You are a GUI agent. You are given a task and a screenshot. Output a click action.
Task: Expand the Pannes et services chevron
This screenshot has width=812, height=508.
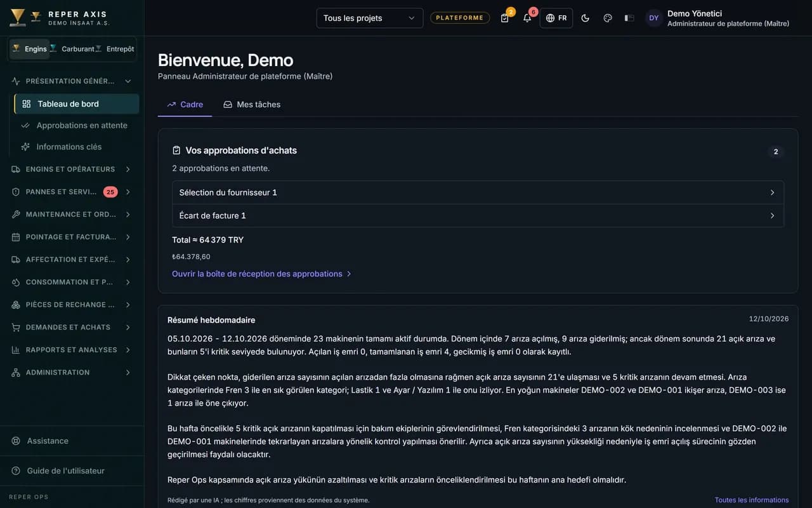[x=128, y=192]
